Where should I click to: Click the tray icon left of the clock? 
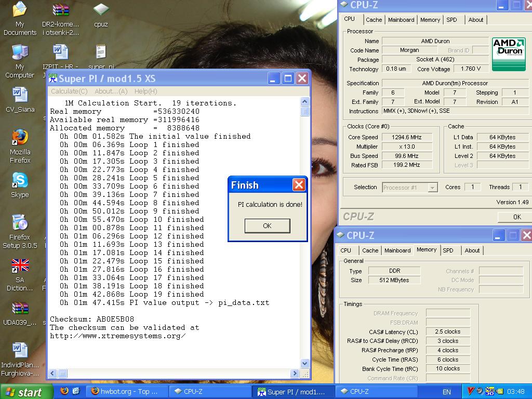point(499,391)
